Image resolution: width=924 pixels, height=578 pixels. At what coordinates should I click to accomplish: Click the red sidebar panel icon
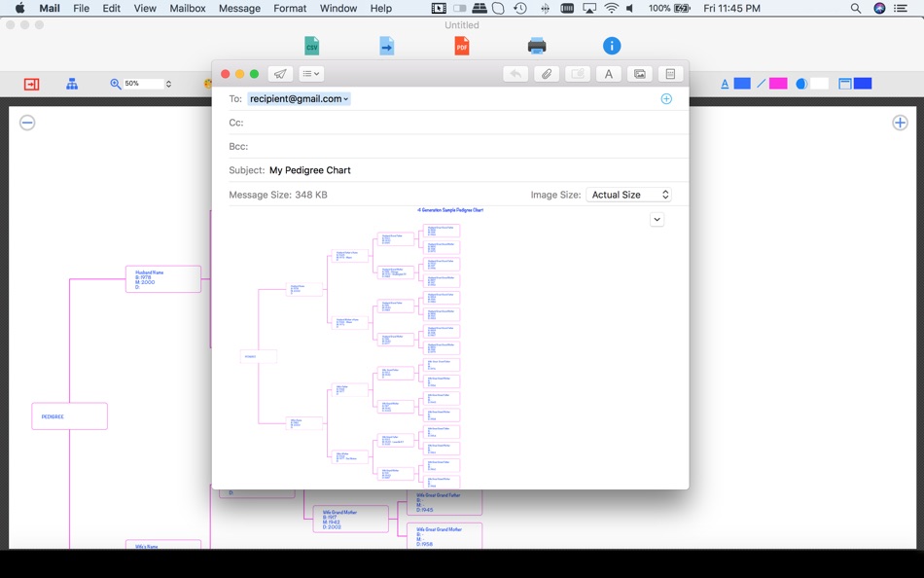coord(31,84)
